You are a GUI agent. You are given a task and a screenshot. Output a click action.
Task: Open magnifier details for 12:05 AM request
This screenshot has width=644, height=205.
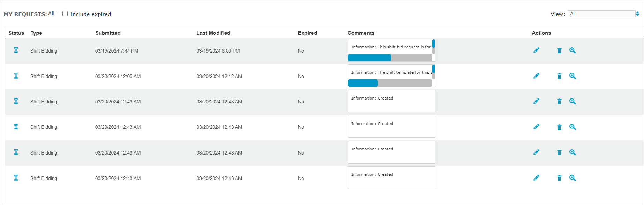pyautogui.click(x=572, y=76)
